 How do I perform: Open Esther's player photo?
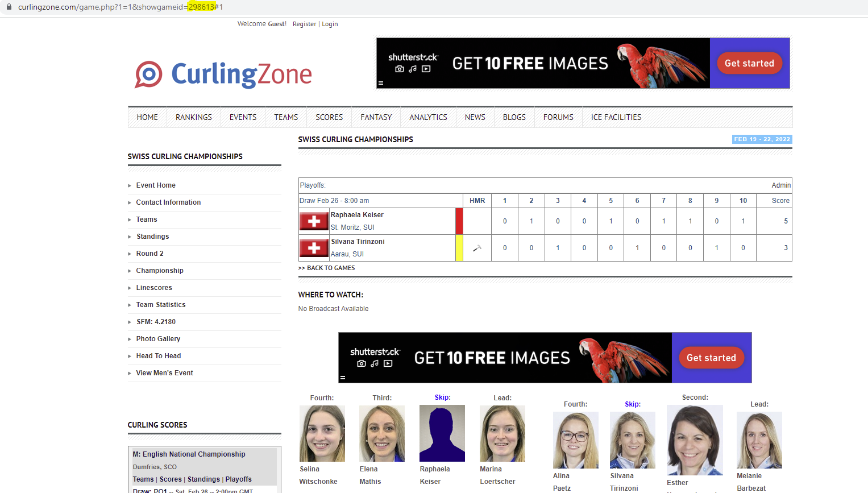695,440
